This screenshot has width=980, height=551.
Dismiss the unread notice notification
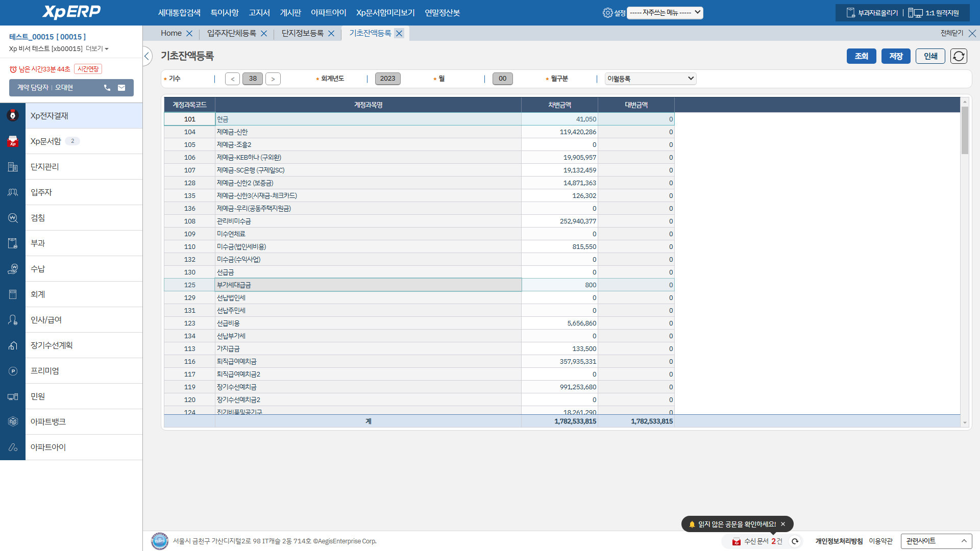(783, 524)
